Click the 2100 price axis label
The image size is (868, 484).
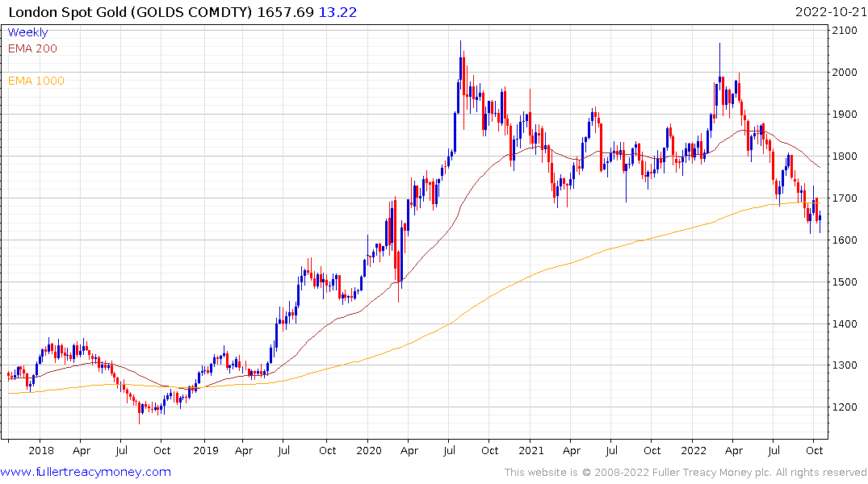tap(845, 31)
